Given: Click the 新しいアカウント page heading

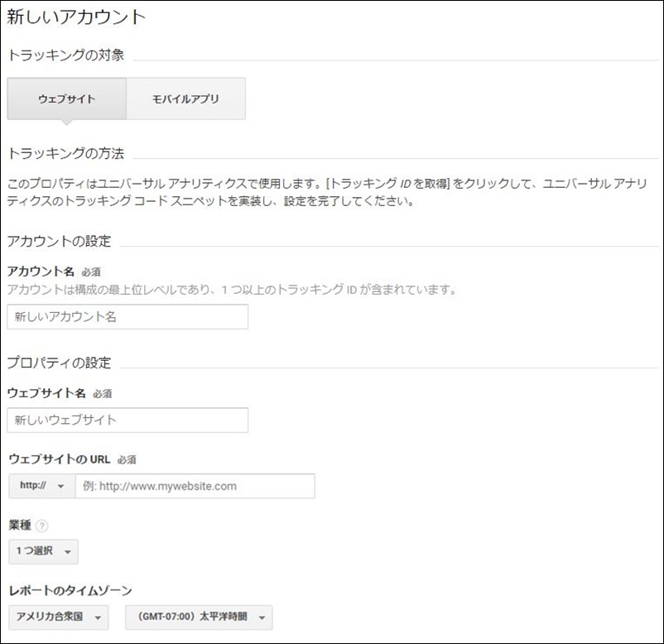Looking at the screenshot, I should pyautogui.click(x=76, y=17).
